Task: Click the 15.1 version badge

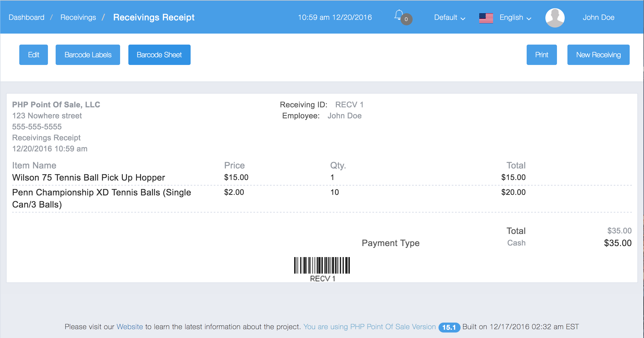Action: click(449, 327)
